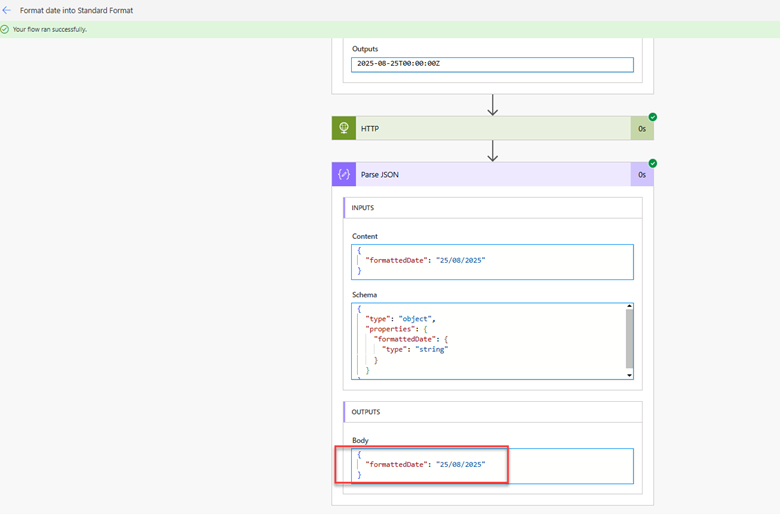Click the Schema label
The width and height of the screenshot is (780, 514).
pyautogui.click(x=365, y=295)
